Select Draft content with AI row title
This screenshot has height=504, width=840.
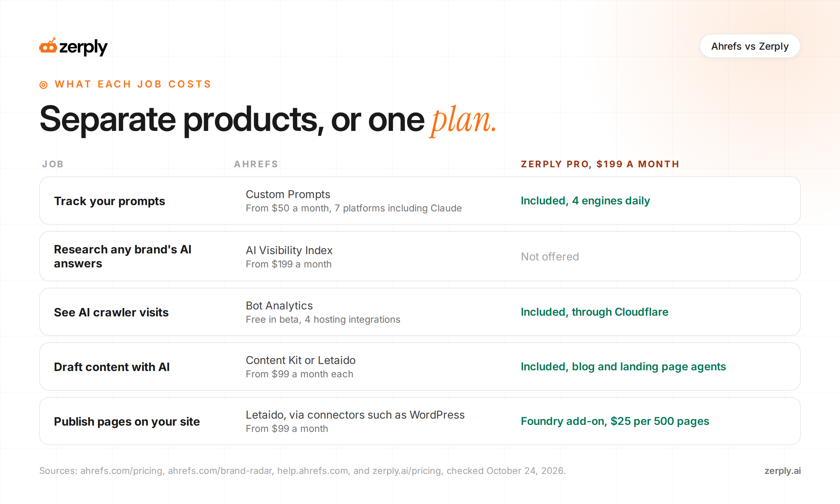pos(112,367)
